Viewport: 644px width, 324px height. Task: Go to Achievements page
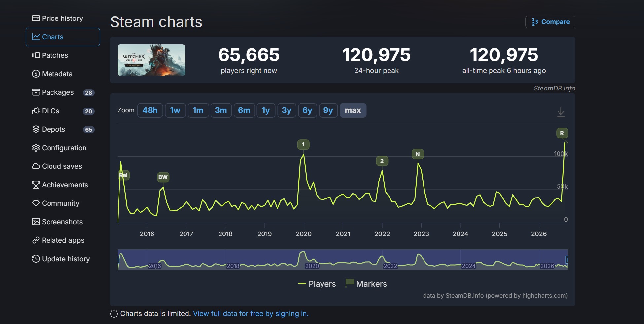point(63,185)
